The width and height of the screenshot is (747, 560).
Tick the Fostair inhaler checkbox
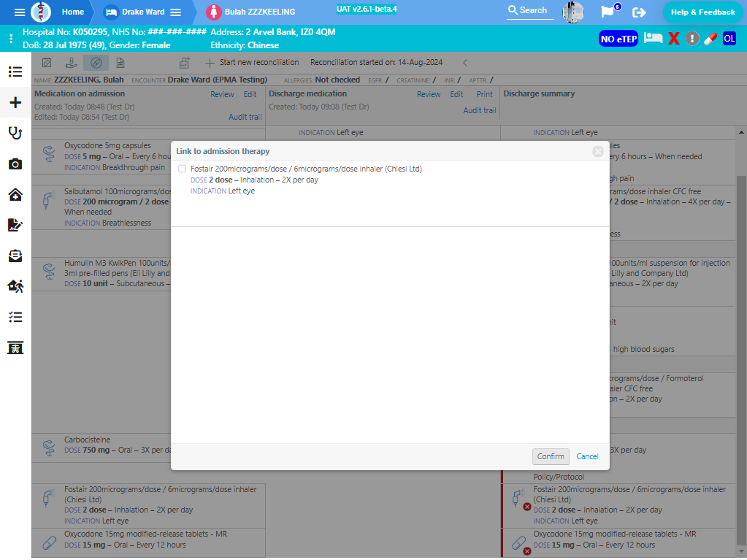click(x=182, y=169)
